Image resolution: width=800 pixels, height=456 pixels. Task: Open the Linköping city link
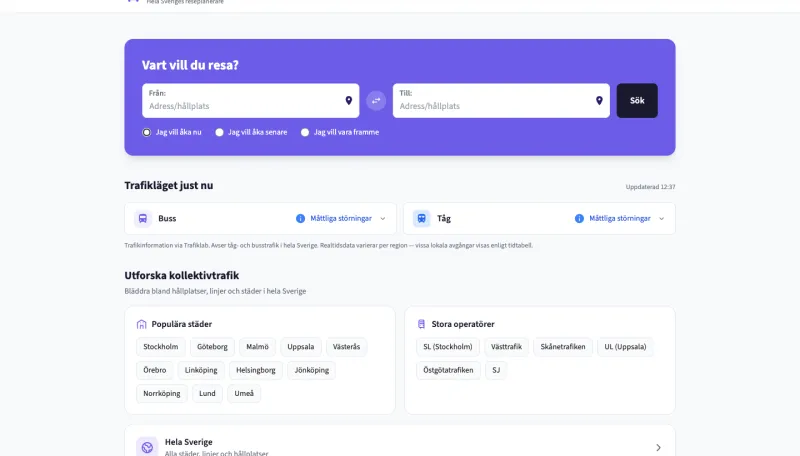point(201,370)
